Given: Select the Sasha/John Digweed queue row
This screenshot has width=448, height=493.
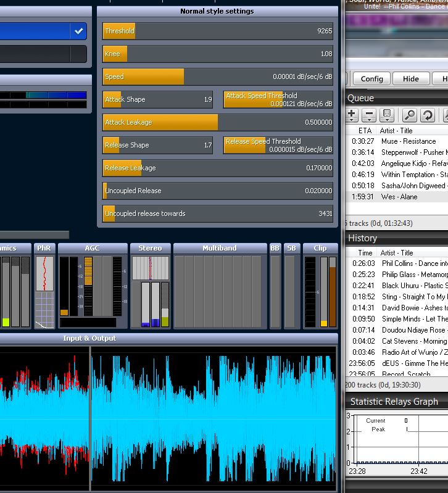Looking at the screenshot, I should click(x=397, y=186).
